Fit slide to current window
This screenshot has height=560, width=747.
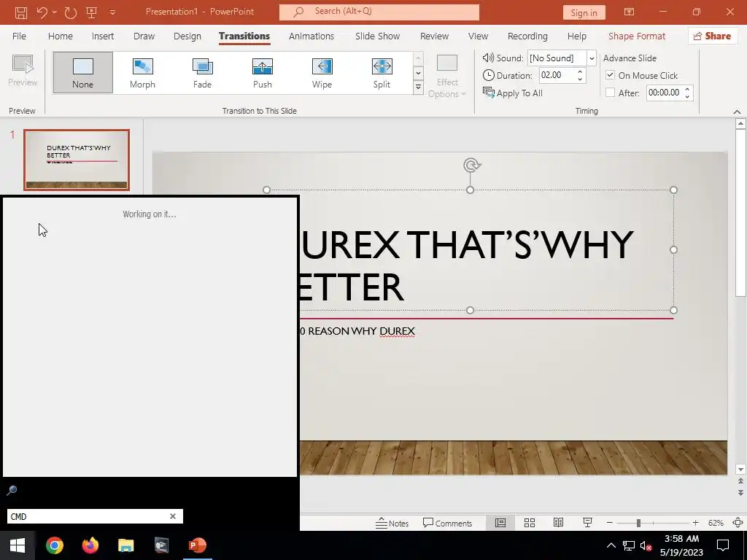coord(738,523)
